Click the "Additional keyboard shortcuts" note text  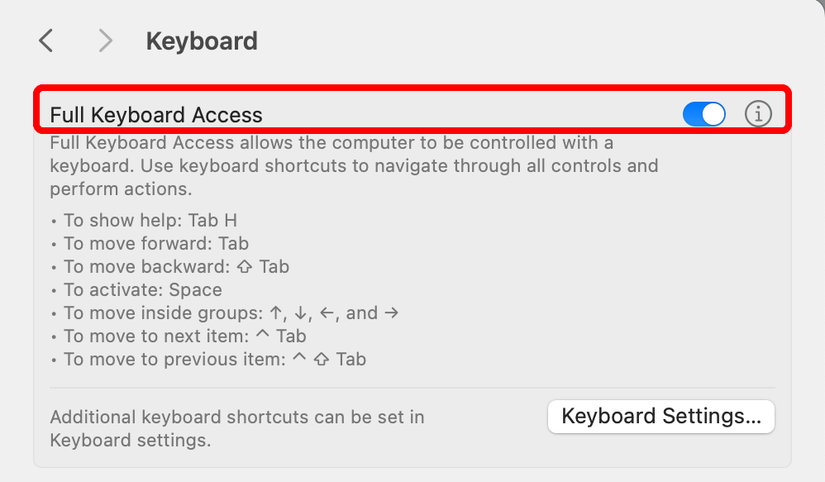(x=237, y=428)
